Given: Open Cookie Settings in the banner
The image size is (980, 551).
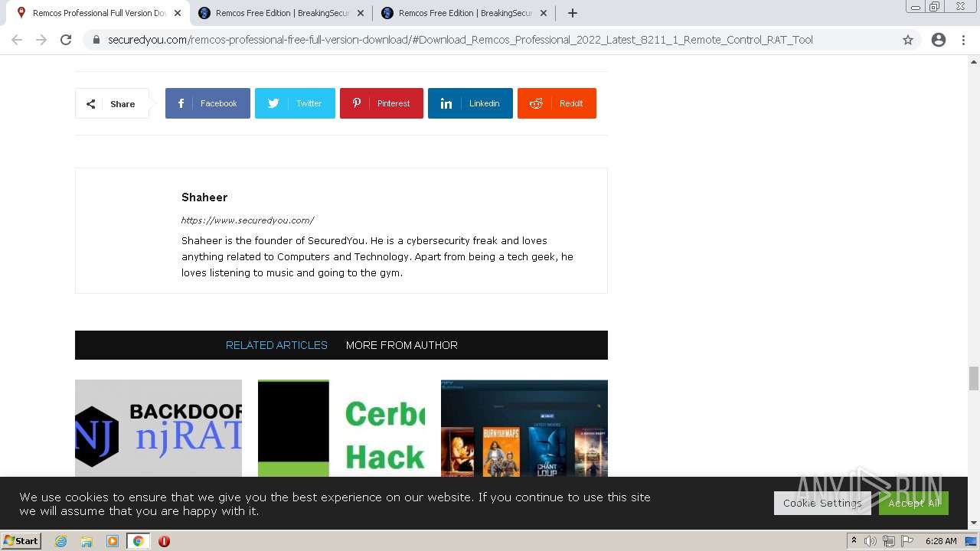Looking at the screenshot, I should pos(822,503).
